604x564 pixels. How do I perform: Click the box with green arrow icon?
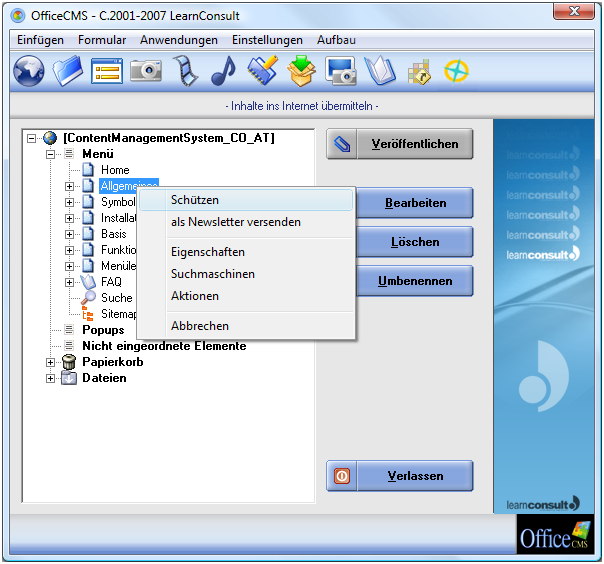[x=301, y=71]
